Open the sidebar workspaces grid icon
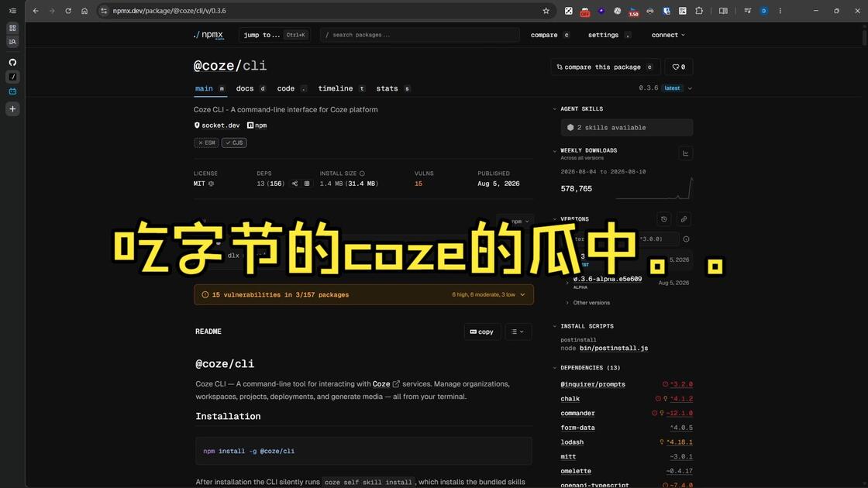The image size is (868, 488). (12, 28)
